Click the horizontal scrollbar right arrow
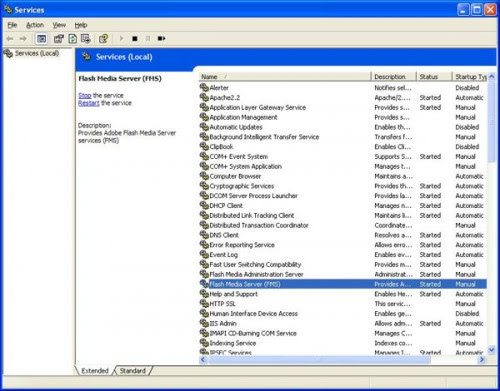 pos(482,359)
